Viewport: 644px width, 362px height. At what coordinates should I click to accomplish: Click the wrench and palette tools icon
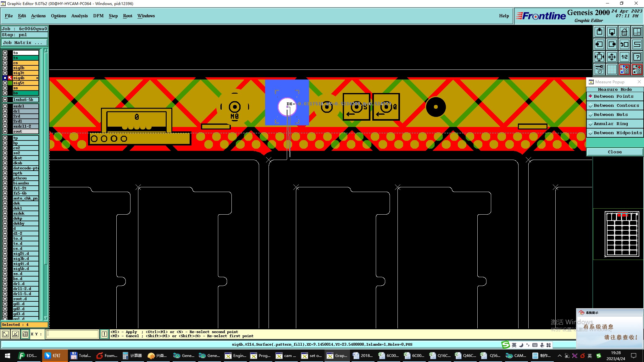599,69
